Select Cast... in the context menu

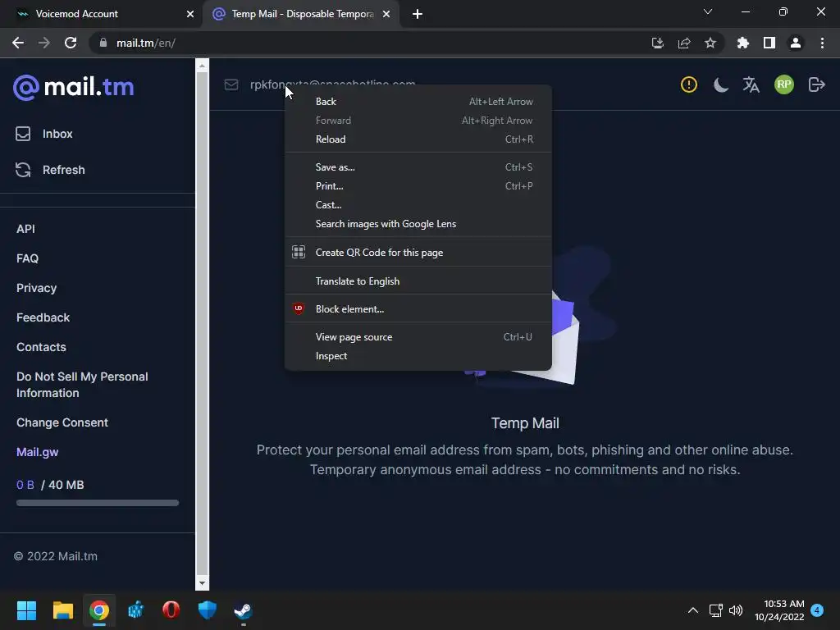point(418,204)
